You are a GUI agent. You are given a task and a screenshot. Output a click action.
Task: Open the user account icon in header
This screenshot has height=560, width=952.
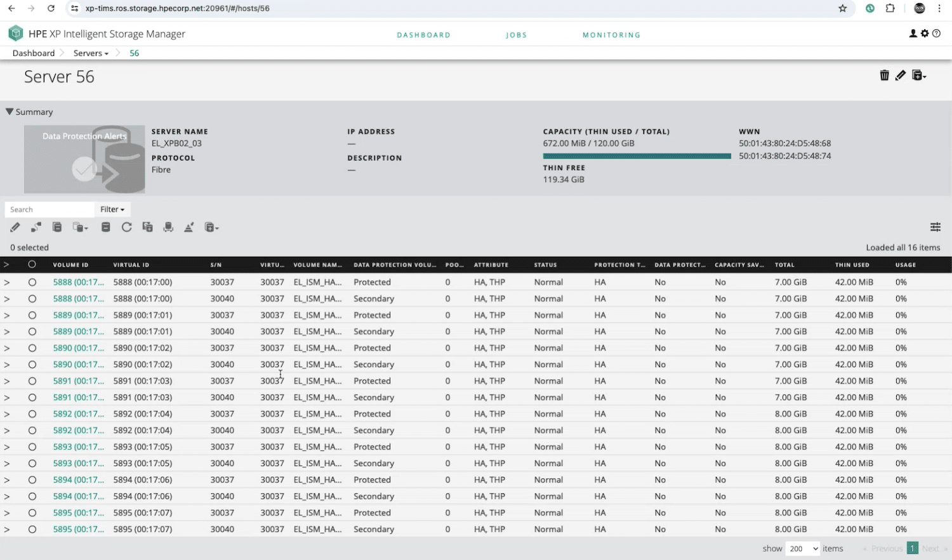click(x=913, y=34)
